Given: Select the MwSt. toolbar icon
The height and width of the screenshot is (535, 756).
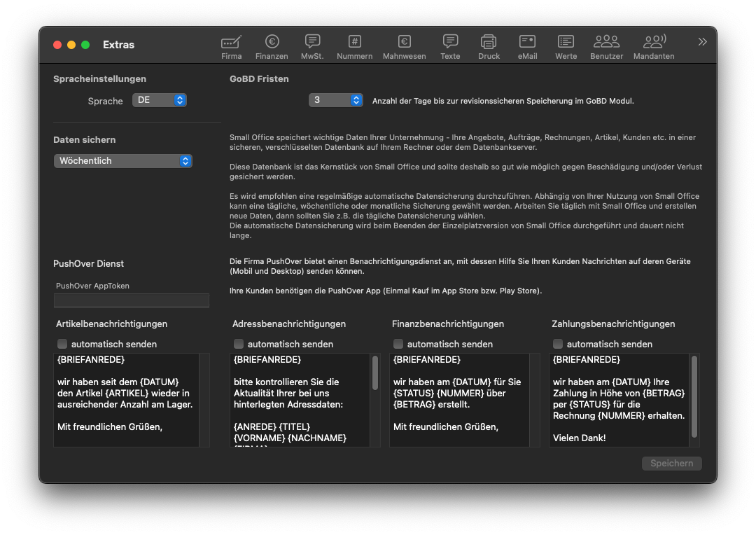Looking at the screenshot, I should coord(312,43).
